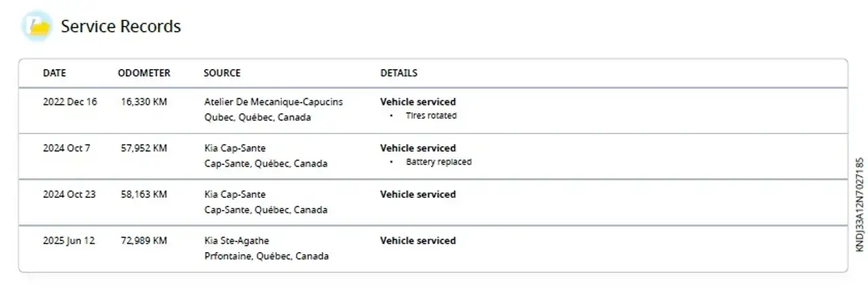
Task: Click Atelier De Mecanique-Capucins source
Action: [273, 102]
